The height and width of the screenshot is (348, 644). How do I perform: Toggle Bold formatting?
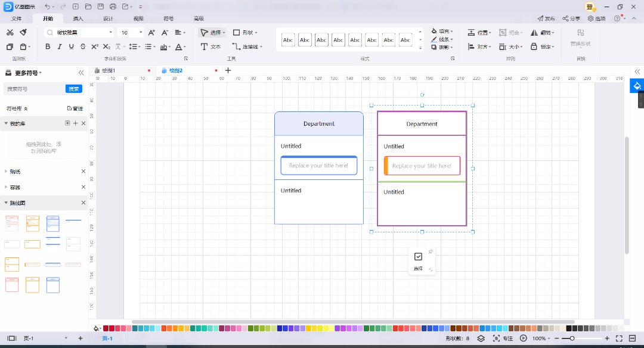click(x=48, y=46)
